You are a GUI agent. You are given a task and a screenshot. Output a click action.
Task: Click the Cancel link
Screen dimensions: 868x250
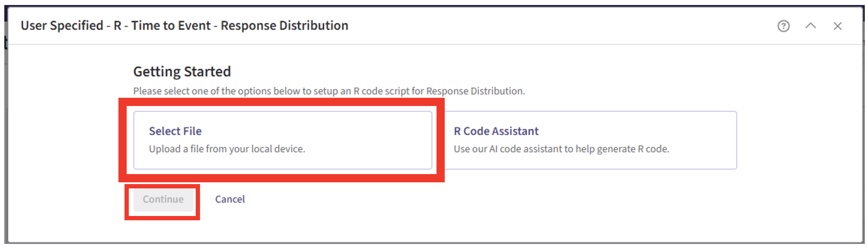pyautogui.click(x=230, y=199)
